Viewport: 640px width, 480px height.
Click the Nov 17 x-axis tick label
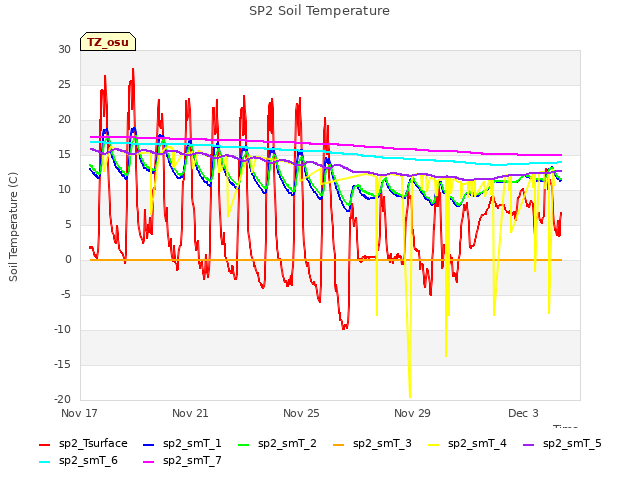click(79, 413)
